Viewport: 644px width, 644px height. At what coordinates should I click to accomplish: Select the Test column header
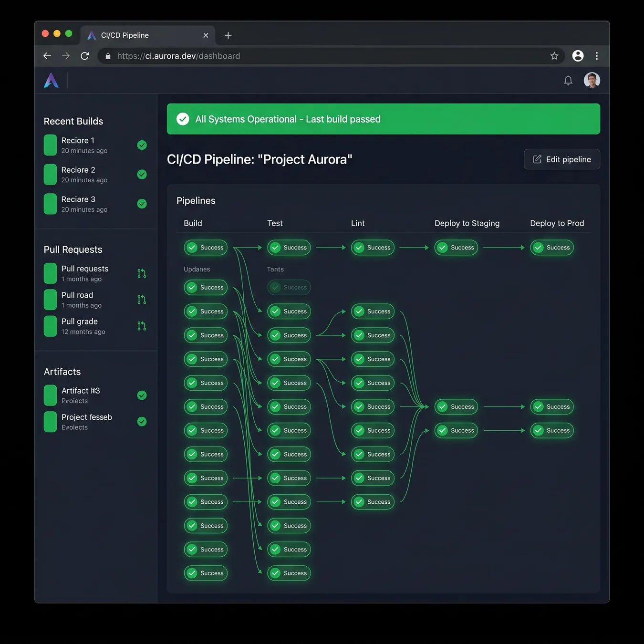275,223
